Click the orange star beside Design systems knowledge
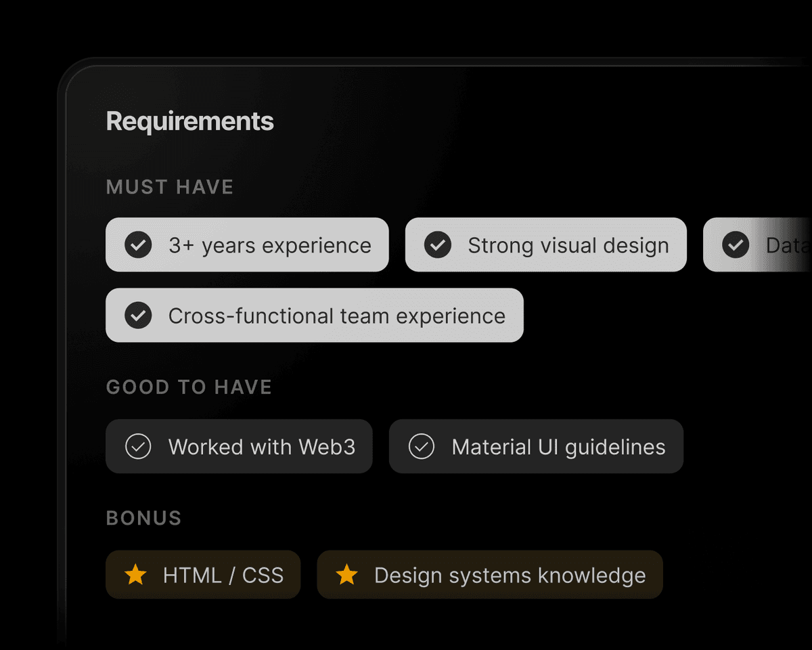The image size is (812, 650). coord(346,575)
